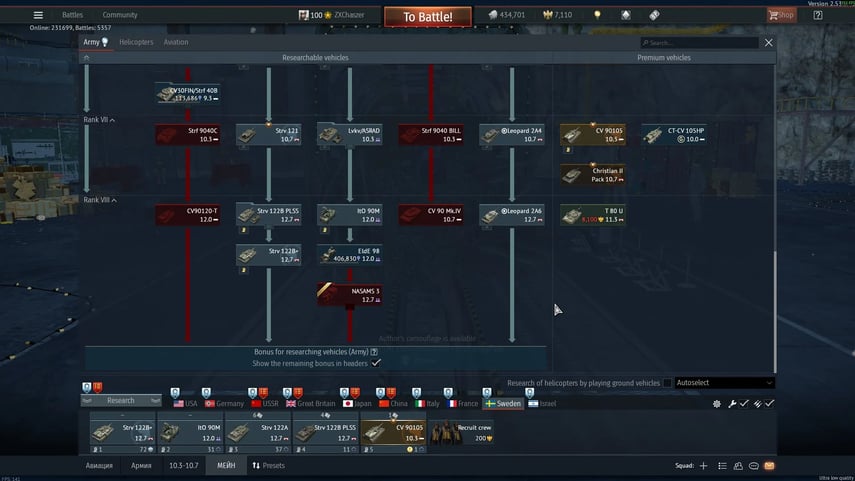Enable research of helicopters by playing ground vehicles

click(668, 383)
